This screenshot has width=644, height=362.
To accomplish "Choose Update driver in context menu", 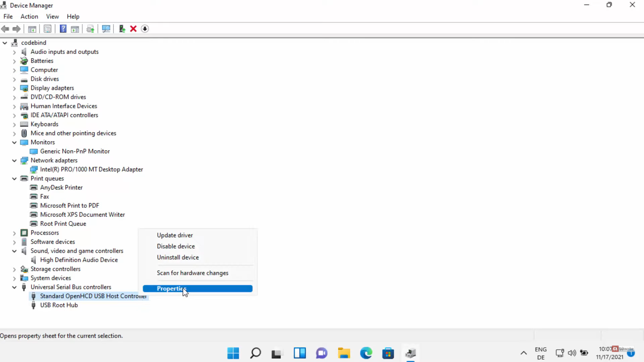I will click(198, 235).
